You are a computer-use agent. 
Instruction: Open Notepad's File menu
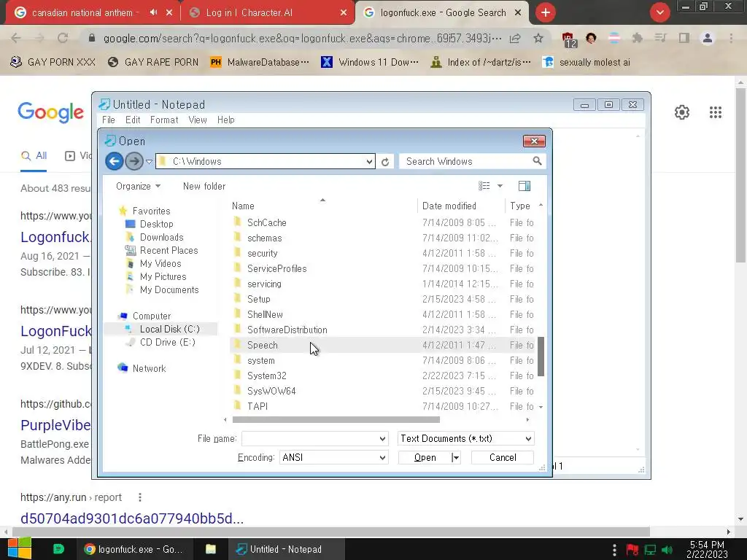[x=109, y=120]
